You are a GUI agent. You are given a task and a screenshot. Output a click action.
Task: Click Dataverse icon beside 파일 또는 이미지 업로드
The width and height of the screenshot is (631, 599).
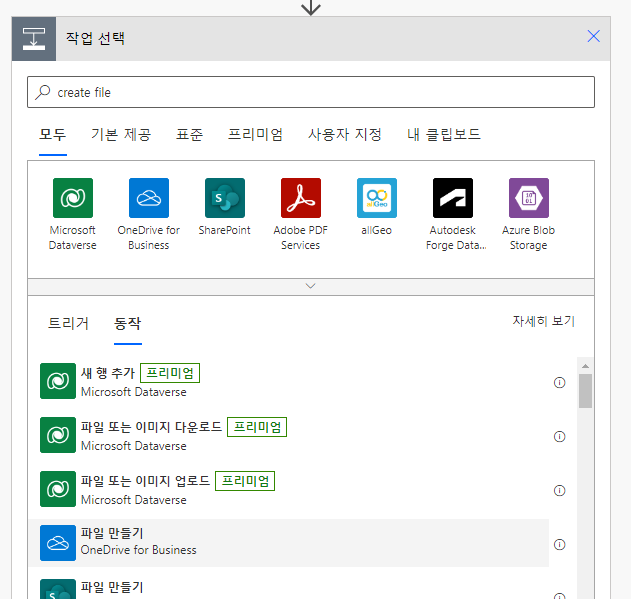58,489
